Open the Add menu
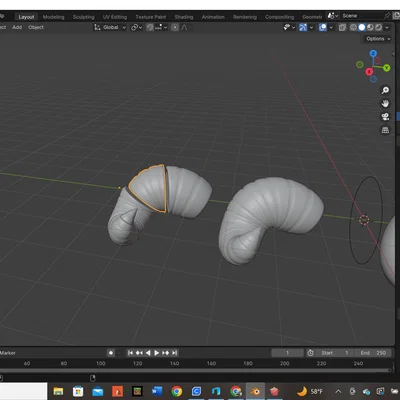The image size is (400, 400). (17, 27)
